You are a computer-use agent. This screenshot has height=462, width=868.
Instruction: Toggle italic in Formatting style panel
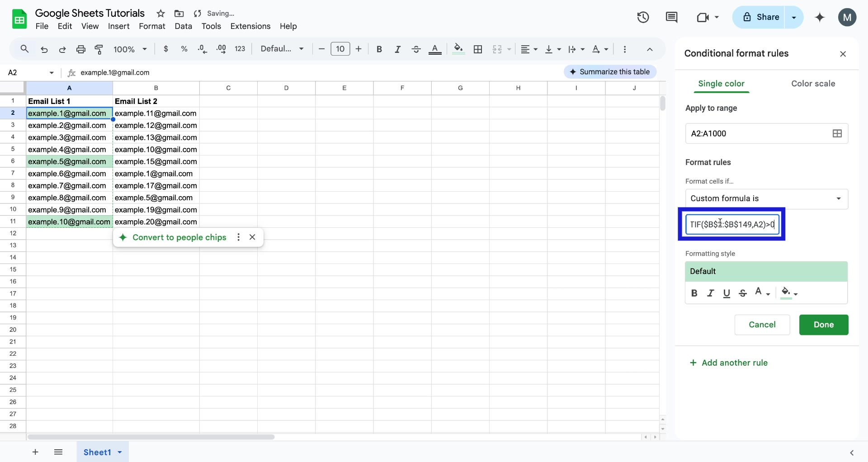pos(710,293)
